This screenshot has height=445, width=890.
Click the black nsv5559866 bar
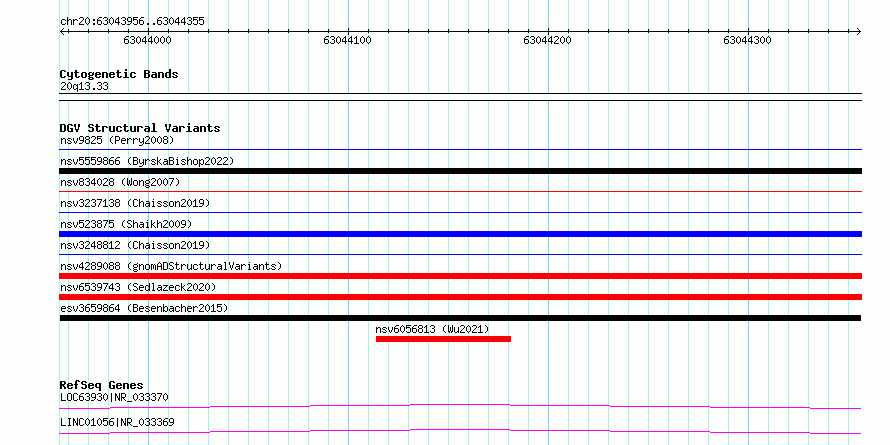pyautogui.click(x=461, y=171)
